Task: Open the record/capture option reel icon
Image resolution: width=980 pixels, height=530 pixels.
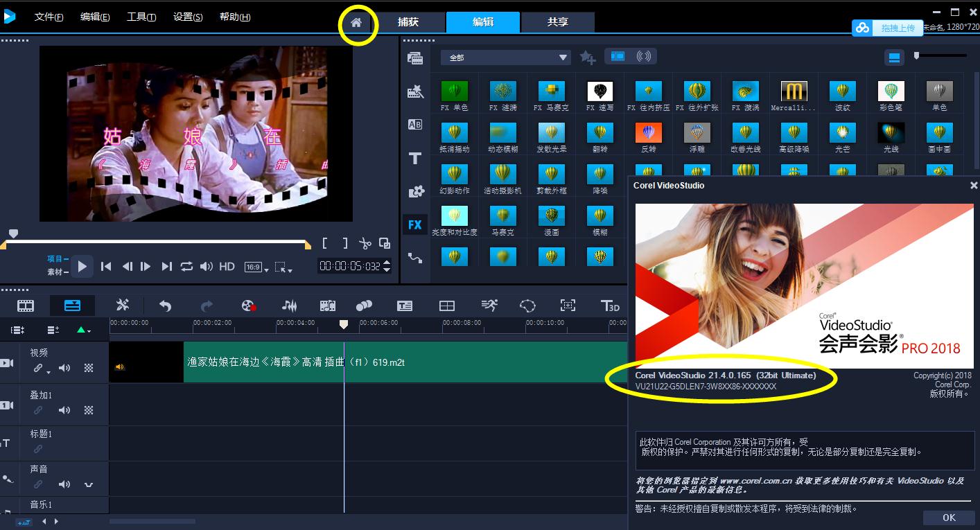Action: [x=248, y=306]
